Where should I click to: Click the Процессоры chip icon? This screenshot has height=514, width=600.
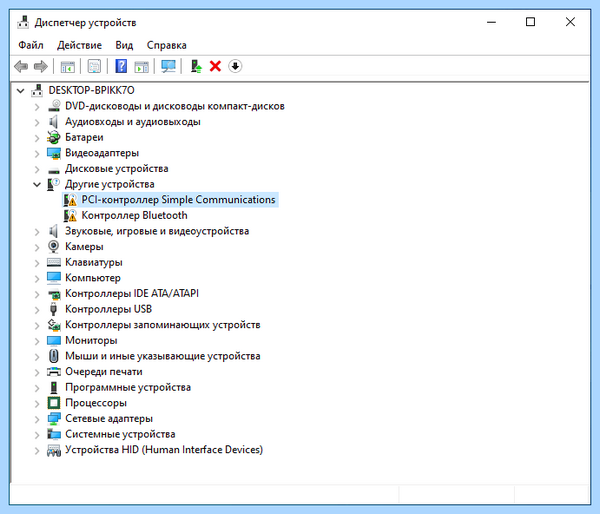pyautogui.click(x=54, y=403)
